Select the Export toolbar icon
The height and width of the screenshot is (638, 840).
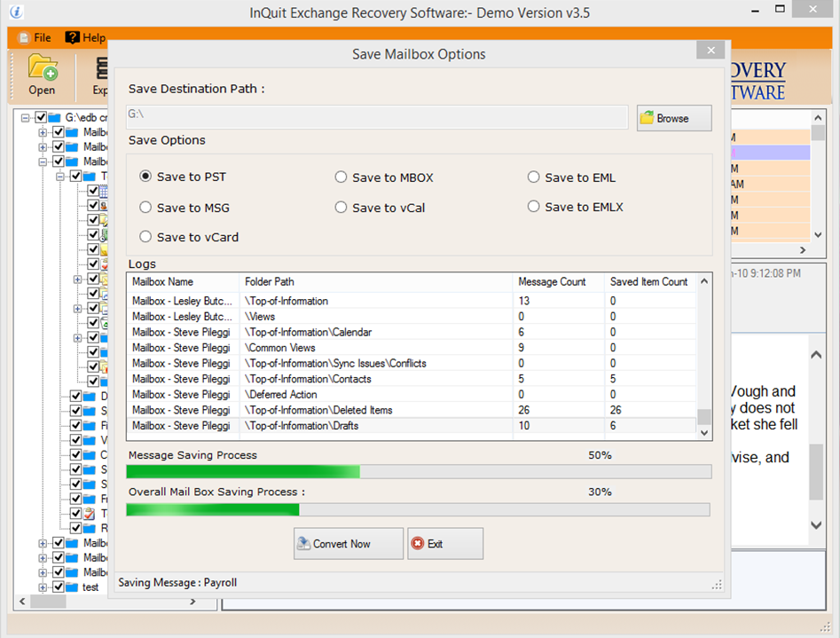(x=102, y=73)
